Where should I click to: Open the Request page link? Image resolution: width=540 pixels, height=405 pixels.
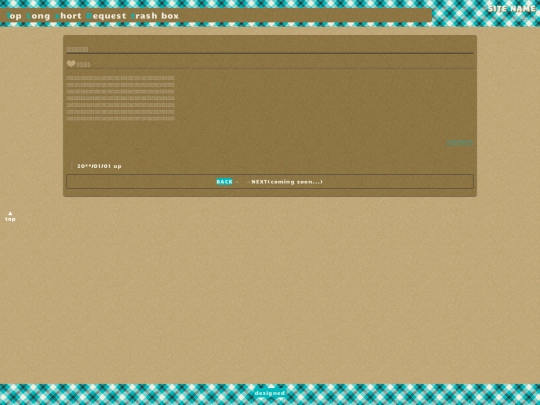pos(106,16)
